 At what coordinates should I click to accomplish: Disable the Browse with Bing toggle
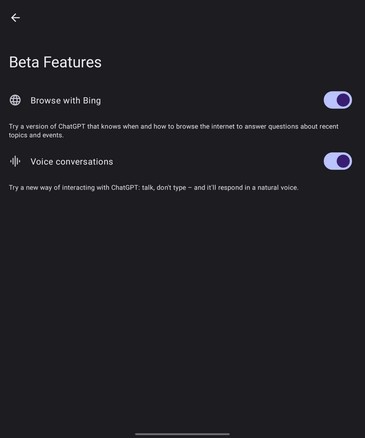(338, 100)
